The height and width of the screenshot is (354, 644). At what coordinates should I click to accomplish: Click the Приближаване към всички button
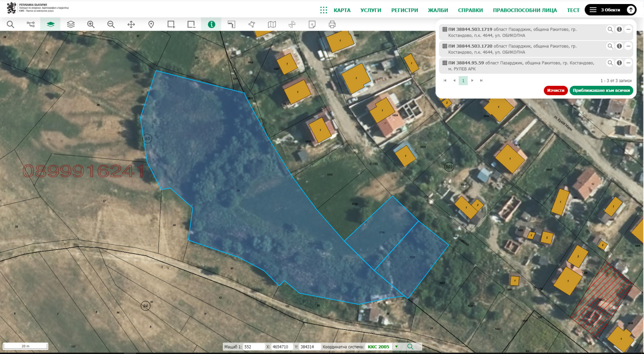[x=601, y=91]
